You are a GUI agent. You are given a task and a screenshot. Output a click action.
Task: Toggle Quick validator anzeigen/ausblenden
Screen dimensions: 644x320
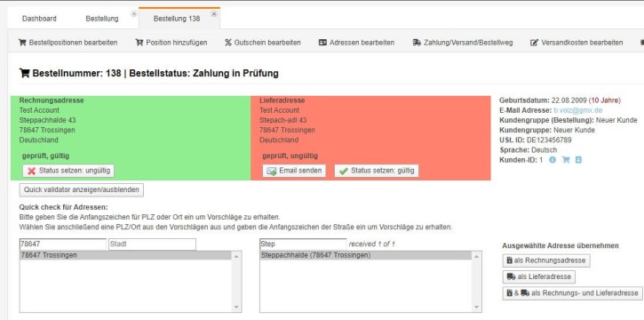tap(82, 190)
